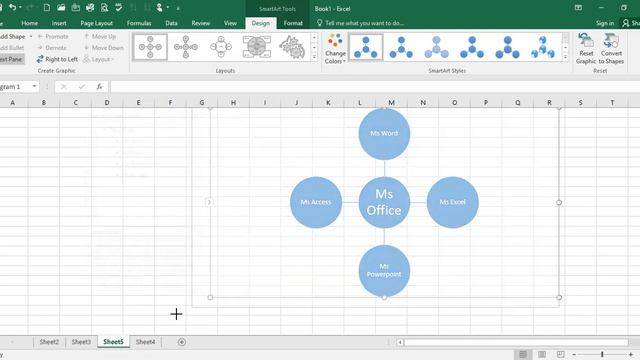Click the Undo icon in quick access toolbar

12,7
